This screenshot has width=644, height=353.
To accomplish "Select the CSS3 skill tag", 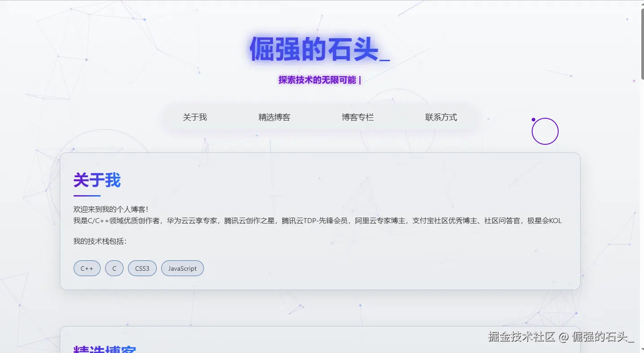I will (x=142, y=268).
